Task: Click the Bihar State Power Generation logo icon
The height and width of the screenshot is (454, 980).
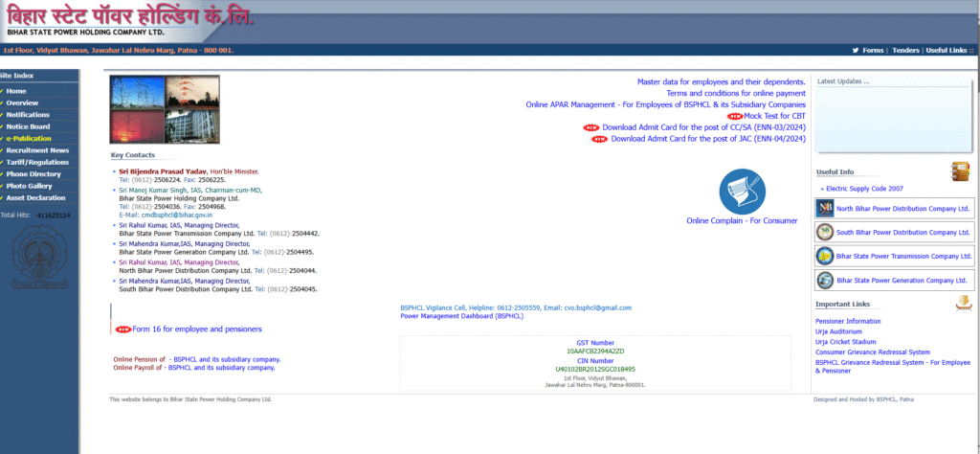Action: click(x=825, y=280)
